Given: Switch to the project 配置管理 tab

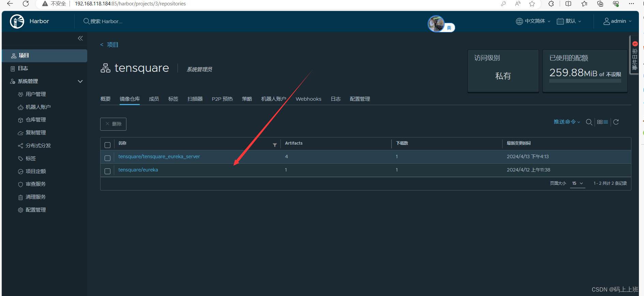Looking at the screenshot, I should 360,99.
